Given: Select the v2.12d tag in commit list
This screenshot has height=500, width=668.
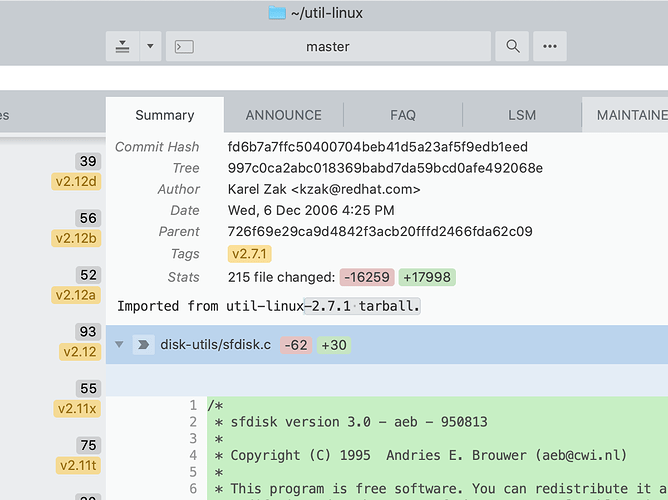Looking at the screenshot, I should coord(76,181).
